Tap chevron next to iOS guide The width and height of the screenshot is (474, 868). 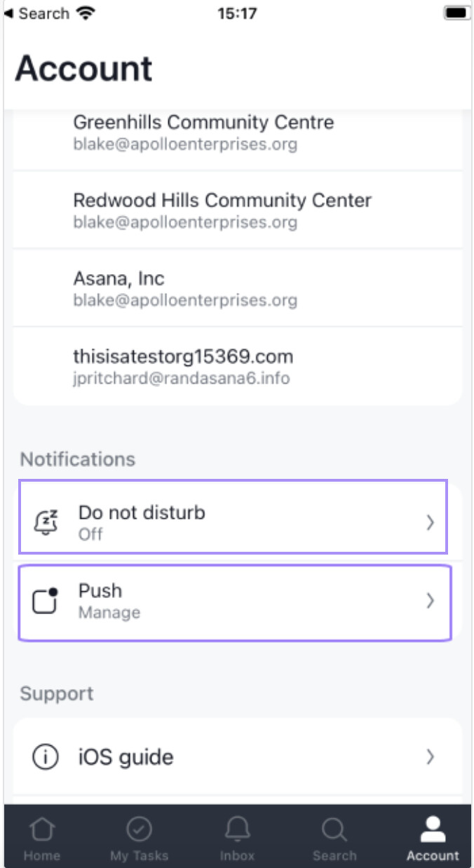[431, 757]
